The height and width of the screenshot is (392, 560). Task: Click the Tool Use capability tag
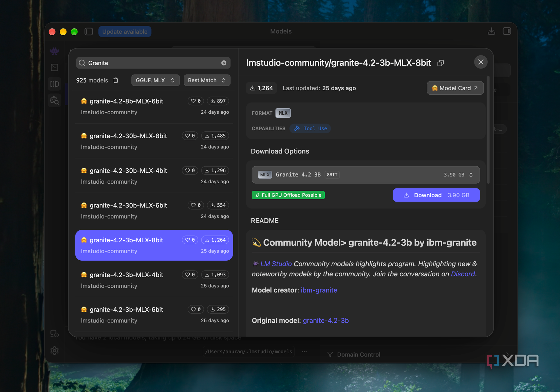(x=310, y=128)
